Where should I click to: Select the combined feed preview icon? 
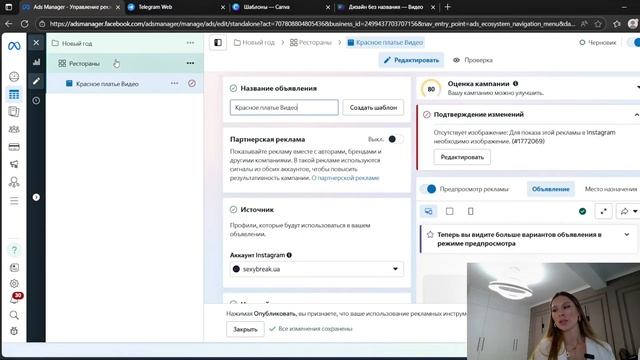coord(428,211)
